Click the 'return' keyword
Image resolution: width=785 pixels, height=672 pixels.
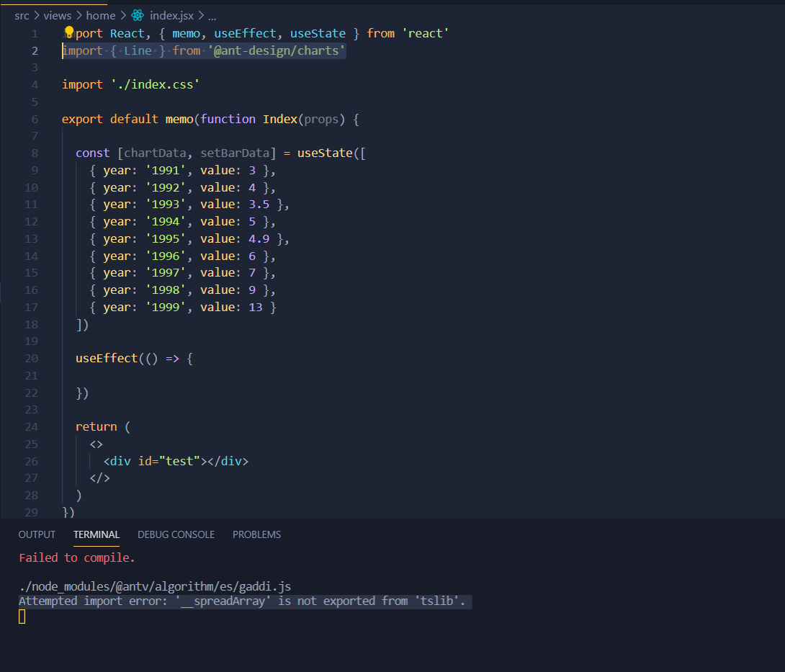[x=96, y=426]
